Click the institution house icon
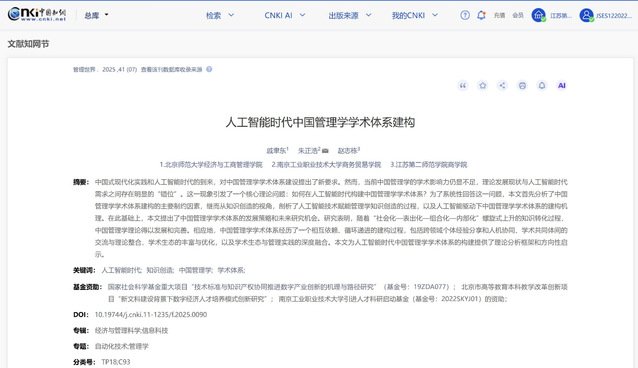 click(x=538, y=15)
